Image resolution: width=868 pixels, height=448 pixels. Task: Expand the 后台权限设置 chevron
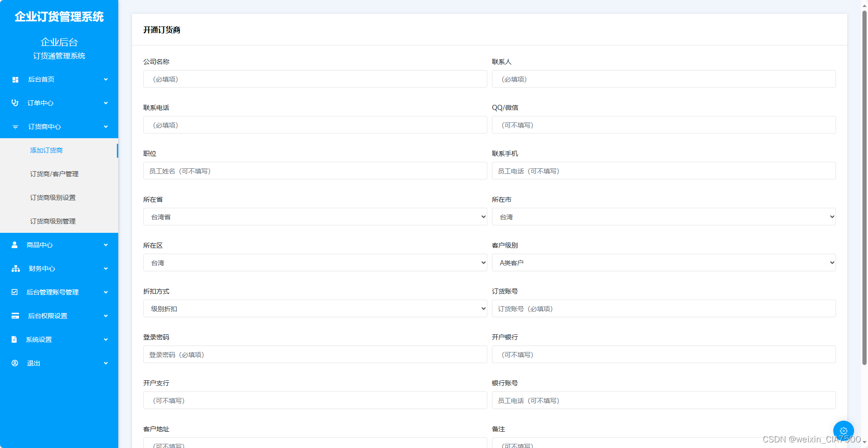(106, 316)
